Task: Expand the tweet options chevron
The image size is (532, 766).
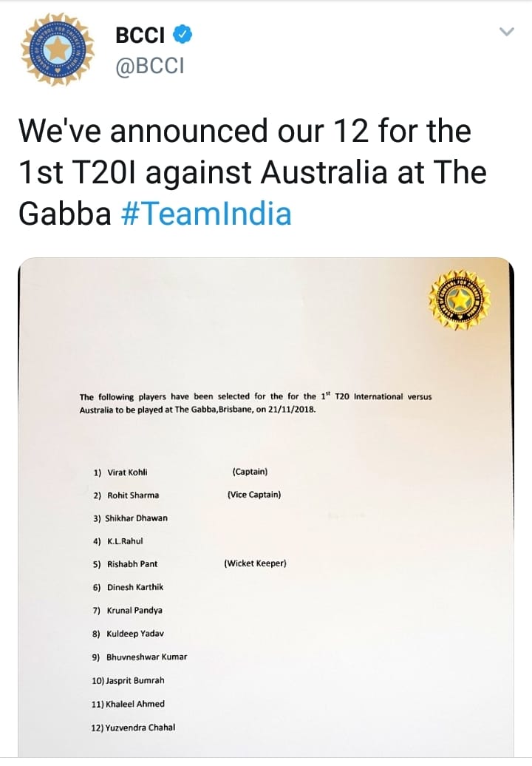Action: 506,32
